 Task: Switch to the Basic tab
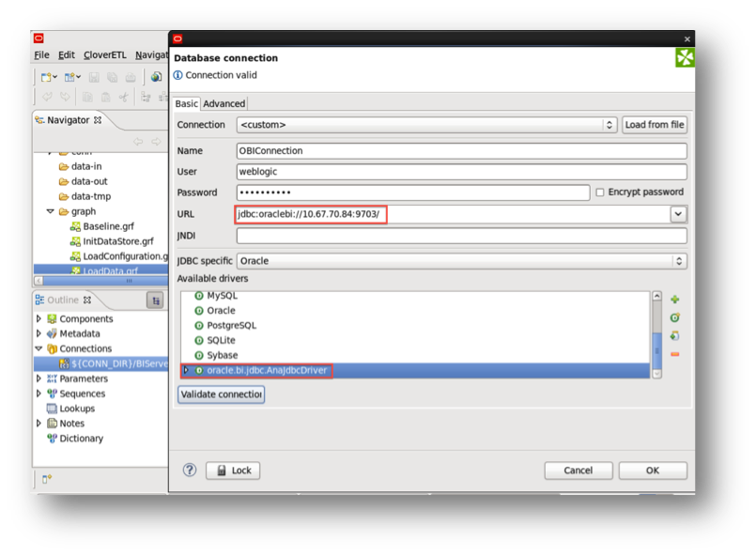coord(186,103)
